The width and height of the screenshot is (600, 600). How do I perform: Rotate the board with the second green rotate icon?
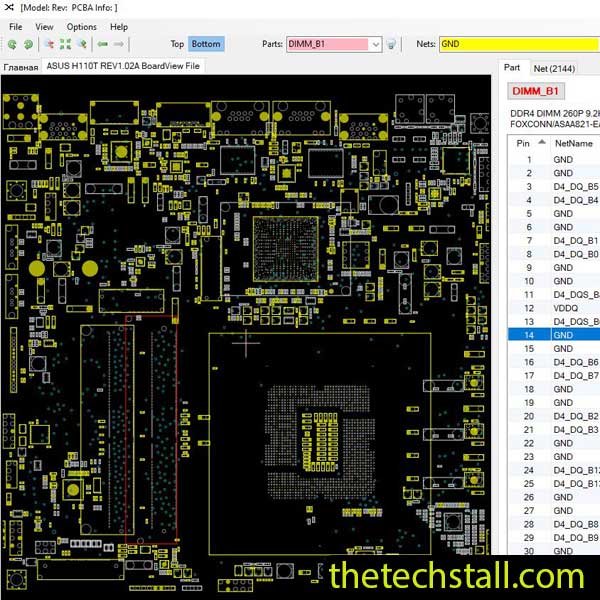[x=28, y=44]
